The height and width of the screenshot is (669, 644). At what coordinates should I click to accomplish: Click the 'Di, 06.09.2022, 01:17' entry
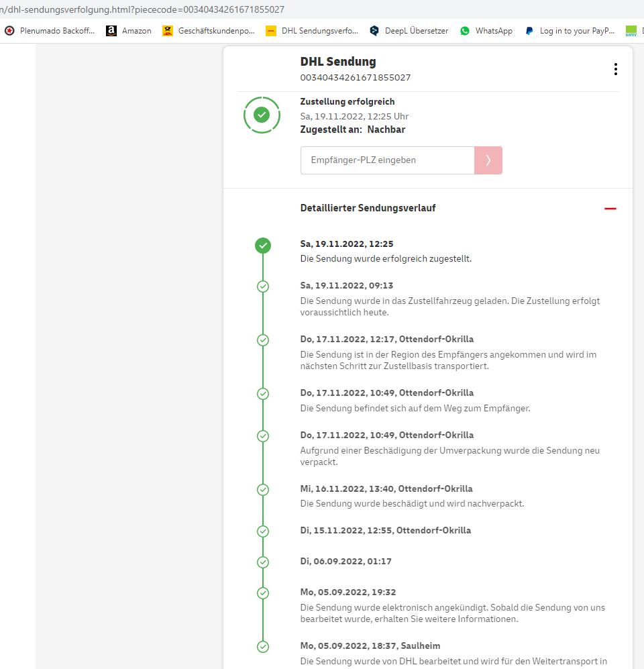click(x=346, y=562)
